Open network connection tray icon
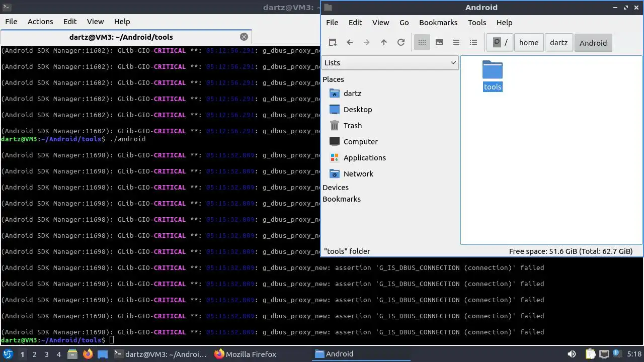Image resolution: width=644 pixels, height=362 pixels. (604, 354)
